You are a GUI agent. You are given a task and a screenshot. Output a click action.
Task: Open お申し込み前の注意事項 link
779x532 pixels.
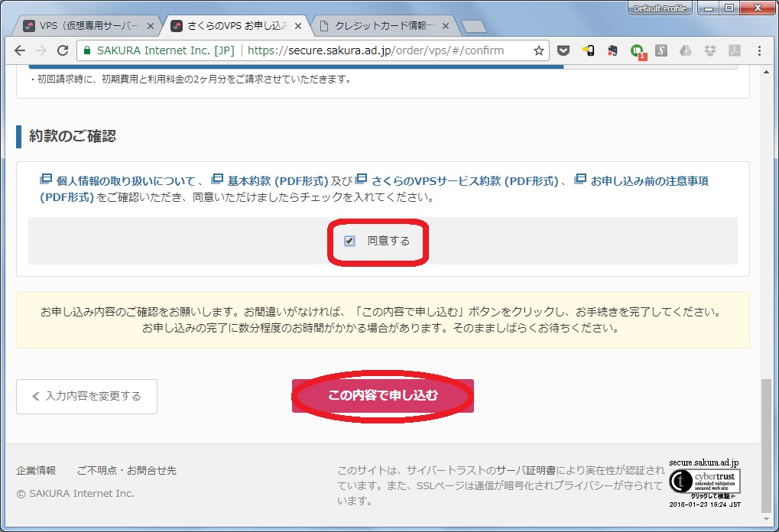pos(649,181)
